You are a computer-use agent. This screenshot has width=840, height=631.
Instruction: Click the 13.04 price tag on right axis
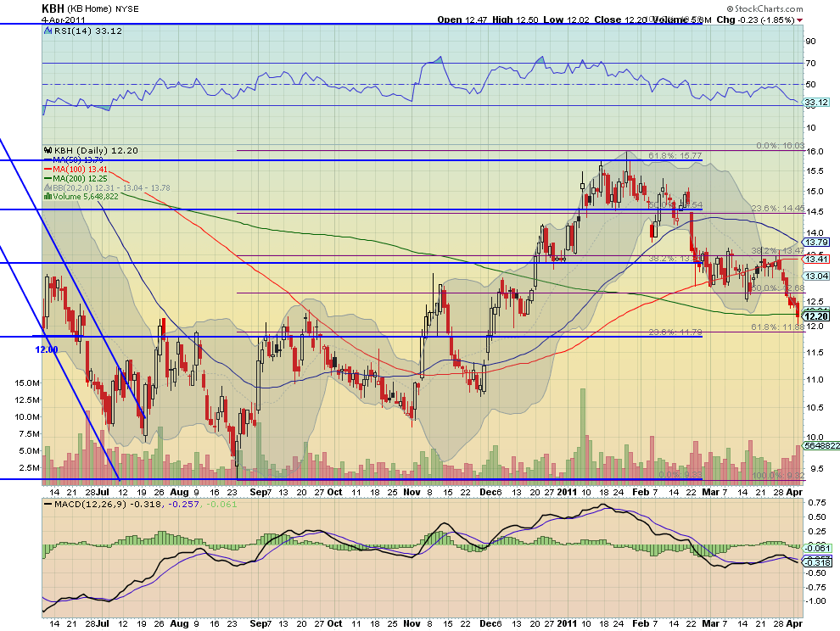816,276
